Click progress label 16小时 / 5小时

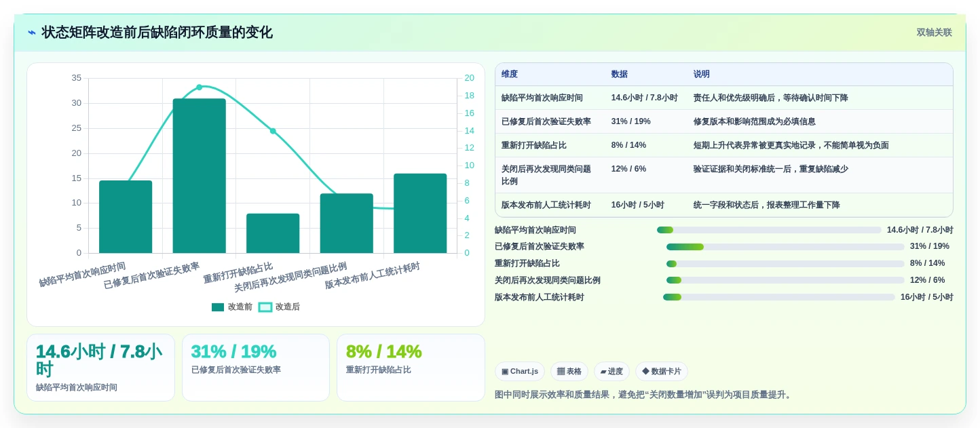click(927, 297)
